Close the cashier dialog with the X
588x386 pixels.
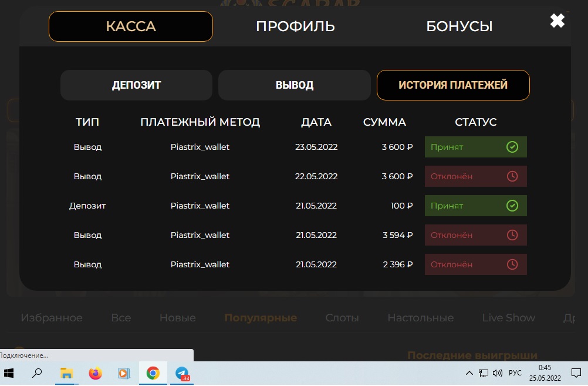click(557, 21)
